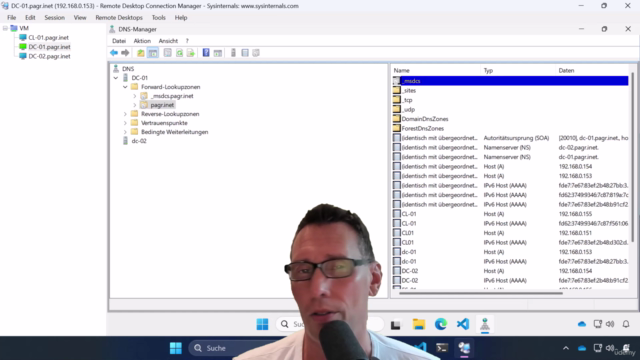Viewport: 640px width, 360px height.
Task: Launch Microsoft Edge from inner taskbar
Action: pyautogui.click(x=441, y=324)
